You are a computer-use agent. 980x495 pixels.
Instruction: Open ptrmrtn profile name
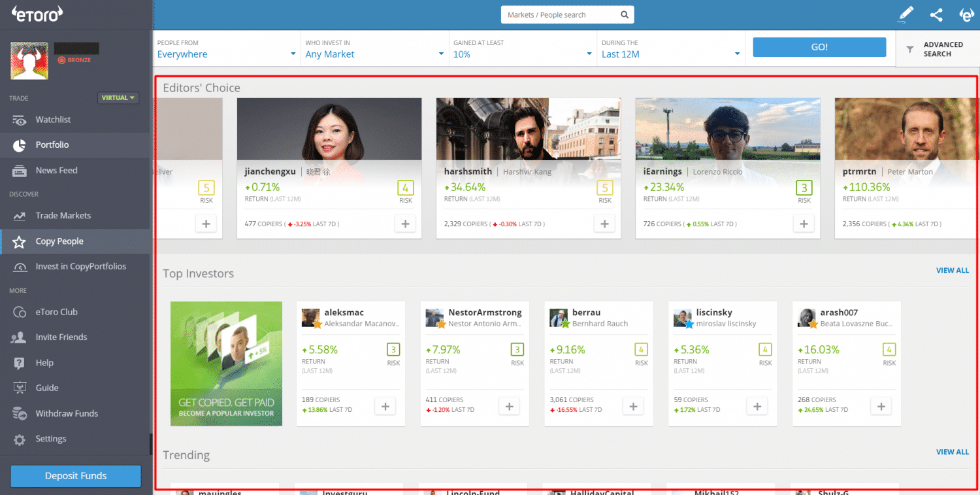(860, 172)
